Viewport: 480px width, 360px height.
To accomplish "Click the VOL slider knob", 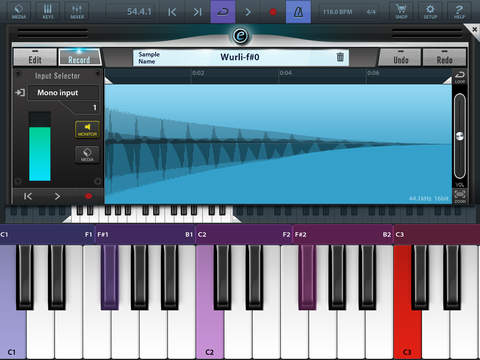I will 460,136.
